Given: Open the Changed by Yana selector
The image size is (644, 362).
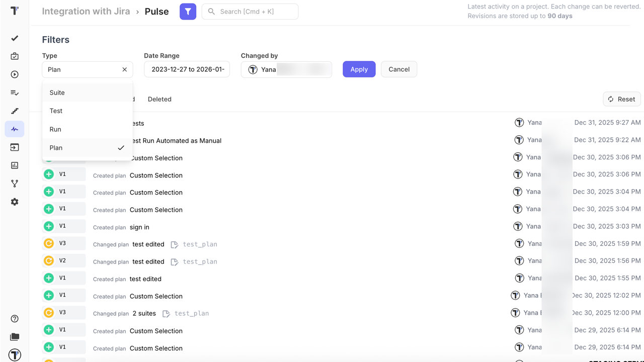Looking at the screenshot, I should point(286,69).
